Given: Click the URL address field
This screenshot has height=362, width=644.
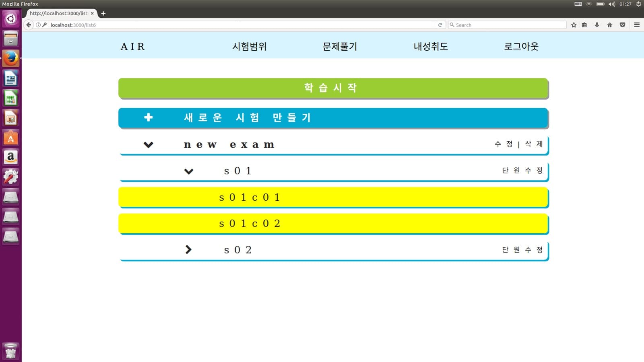Looking at the screenshot, I should [242, 25].
